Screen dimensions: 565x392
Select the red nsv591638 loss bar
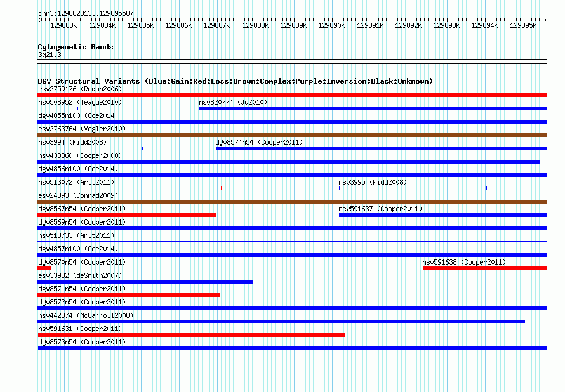pos(485,268)
